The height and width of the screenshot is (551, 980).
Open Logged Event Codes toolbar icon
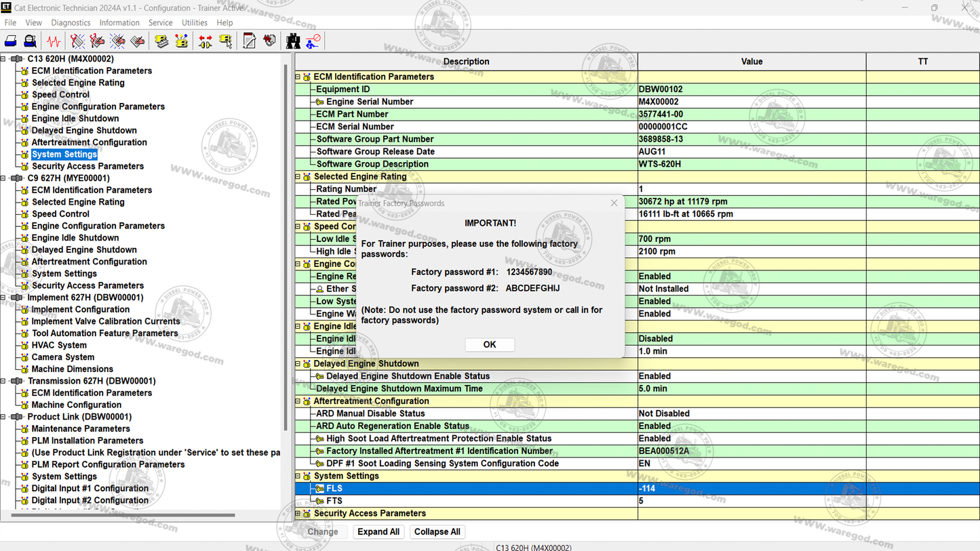138,41
